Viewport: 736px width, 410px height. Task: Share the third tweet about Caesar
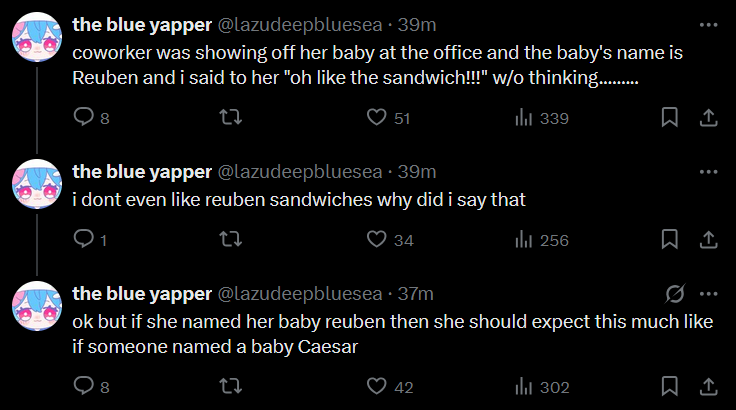(708, 388)
